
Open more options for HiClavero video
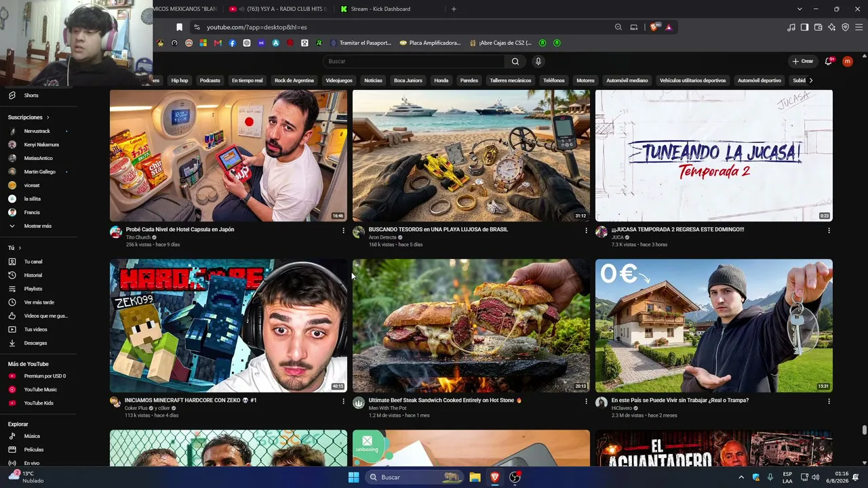tap(829, 401)
